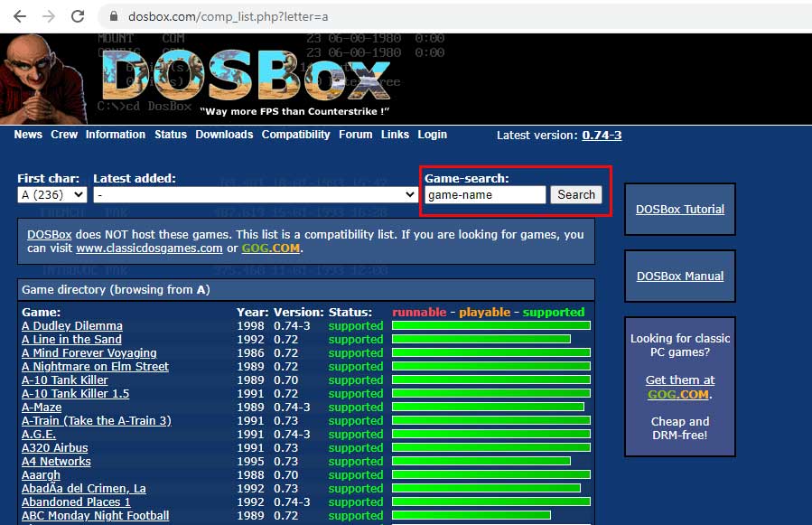Open the Downloads menu item
812x525 pixels.
point(224,135)
